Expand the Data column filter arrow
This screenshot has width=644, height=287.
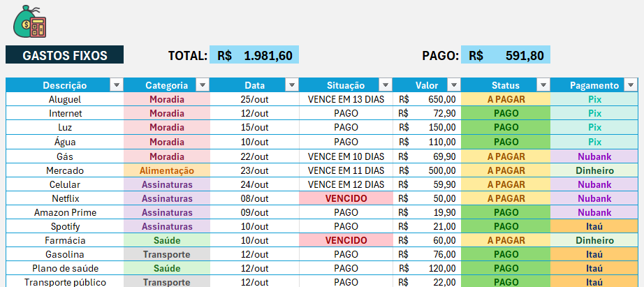coord(291,85)
